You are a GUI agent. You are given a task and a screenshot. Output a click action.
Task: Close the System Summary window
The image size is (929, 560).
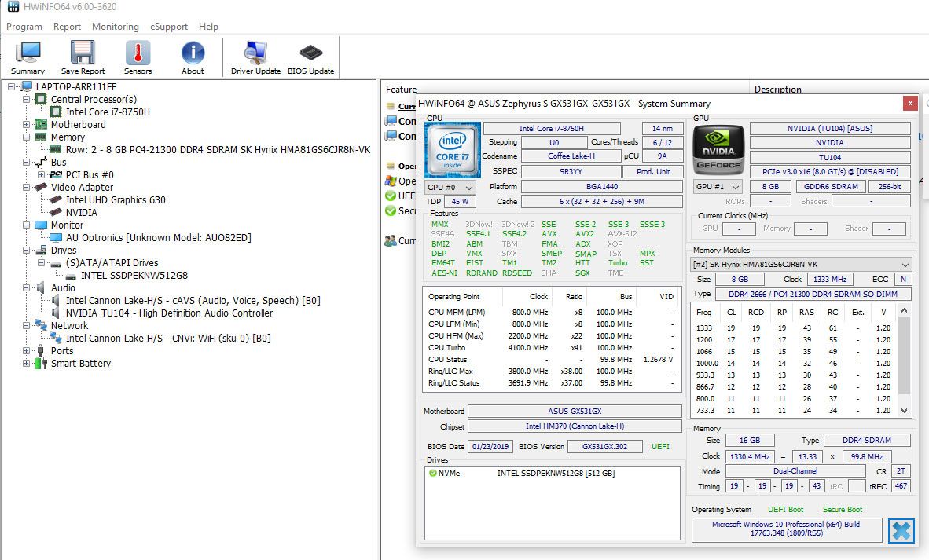(910, 104)
